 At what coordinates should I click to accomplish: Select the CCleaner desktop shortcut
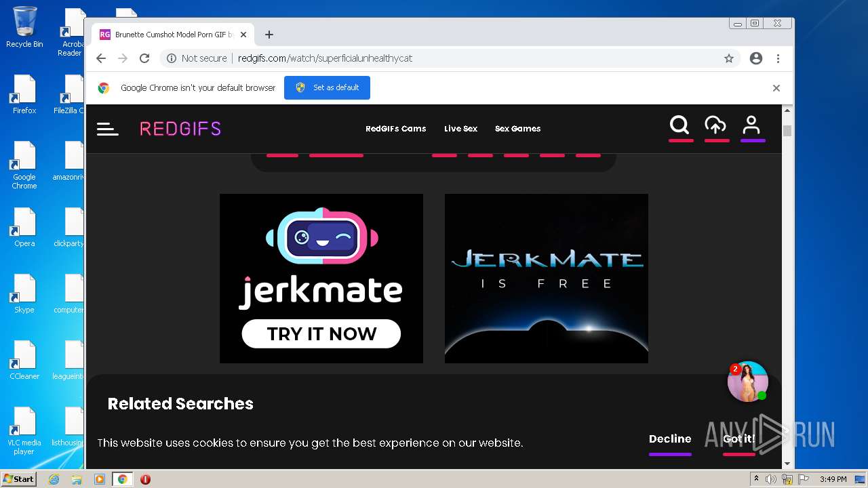click(24, 361)
